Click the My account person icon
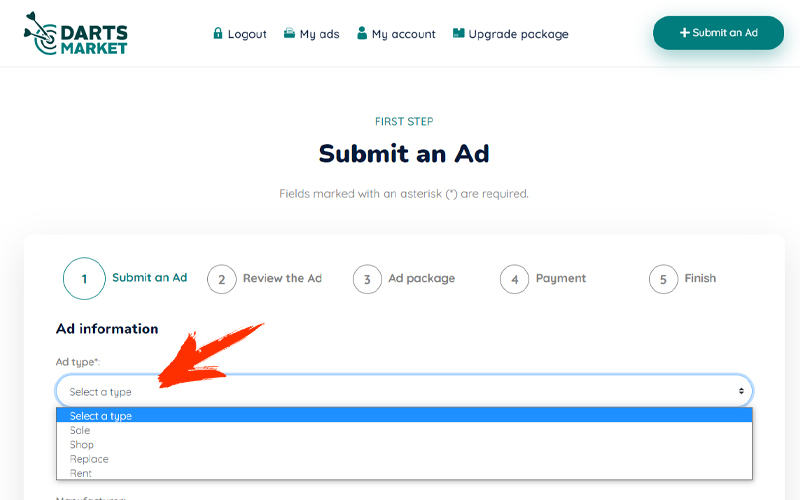800x500 pixels. [362, 33]
